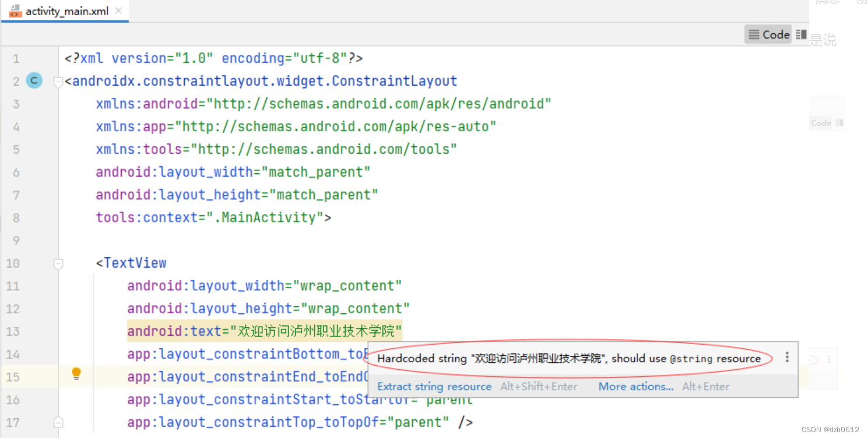Viewport: 868px width, 438px height.
Task: Click the Alt+Shift+Enter shortcut hint
Action: [539, 386]
